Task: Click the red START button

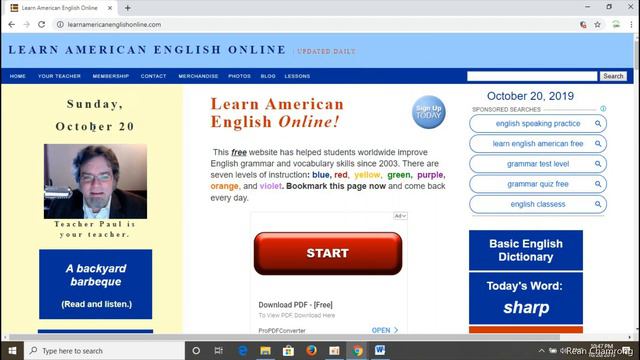Action: click(x=328, y=253)
